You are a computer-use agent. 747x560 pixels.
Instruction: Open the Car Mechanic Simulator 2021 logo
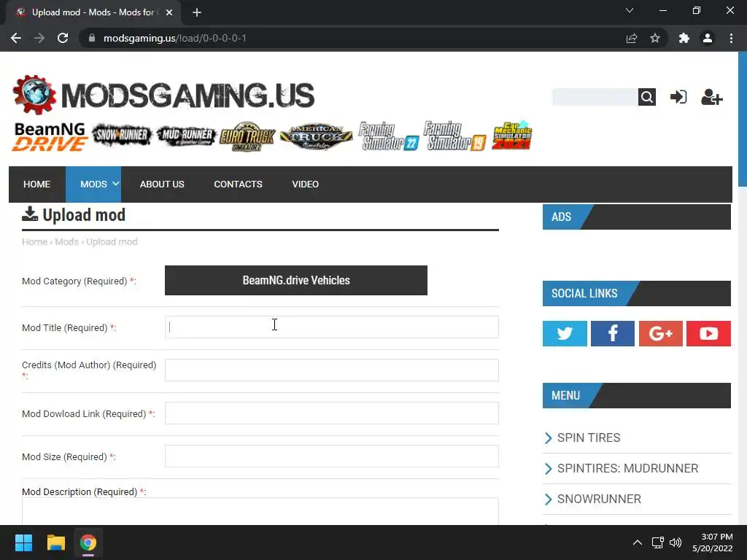(x=512, y=135)
